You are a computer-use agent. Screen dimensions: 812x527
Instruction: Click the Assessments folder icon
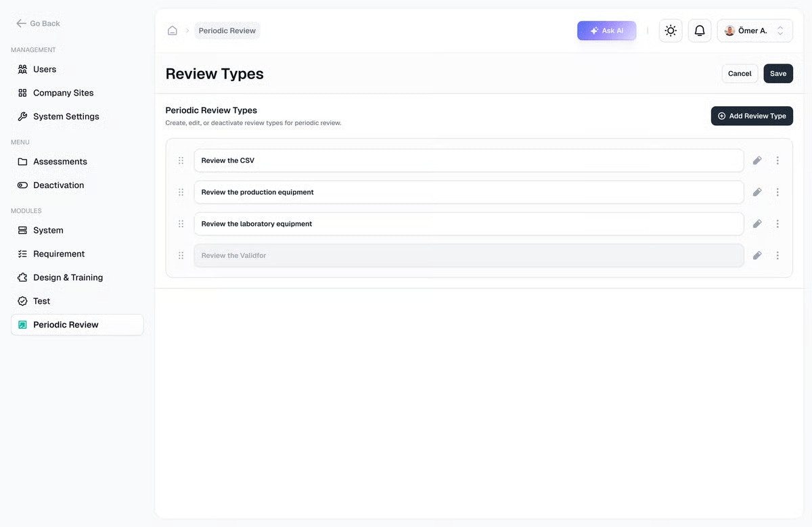point(22,161)
